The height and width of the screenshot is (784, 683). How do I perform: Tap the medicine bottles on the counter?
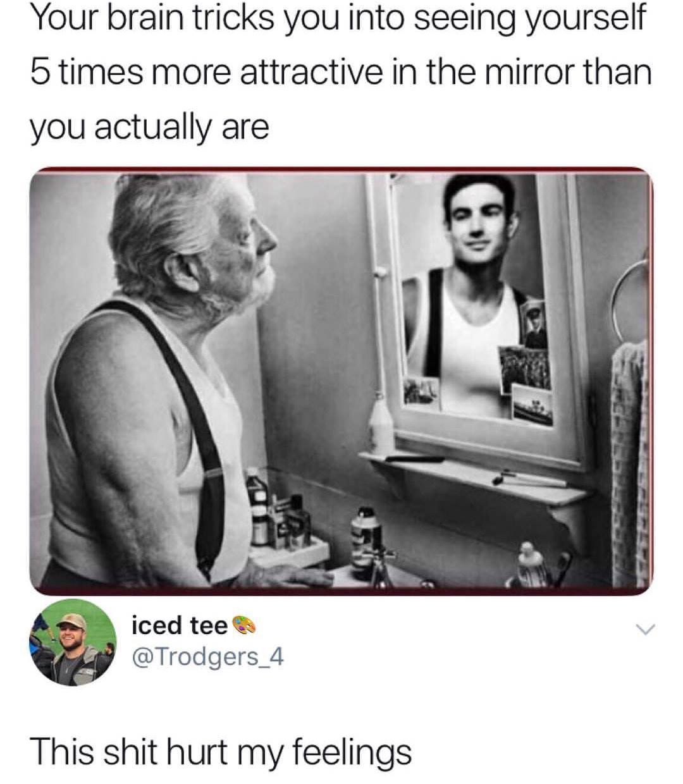278,511
